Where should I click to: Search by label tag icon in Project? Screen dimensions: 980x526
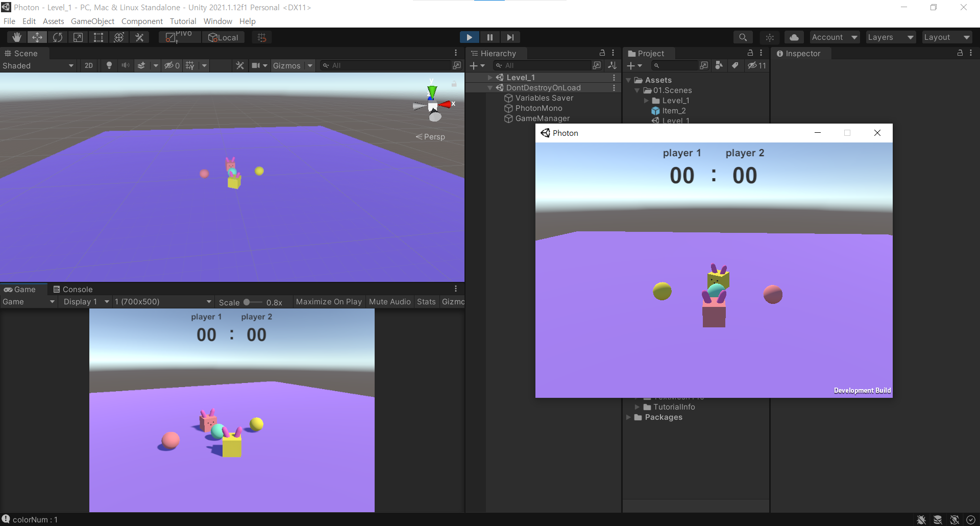[735, 65]
